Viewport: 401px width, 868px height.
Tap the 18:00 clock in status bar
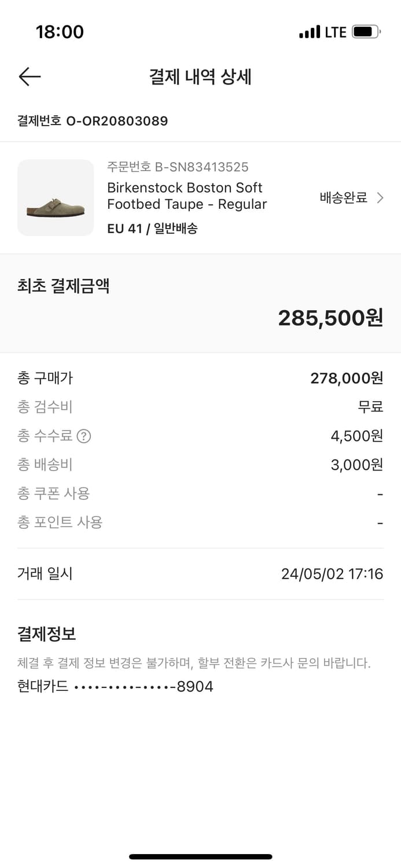coord(60,32)
